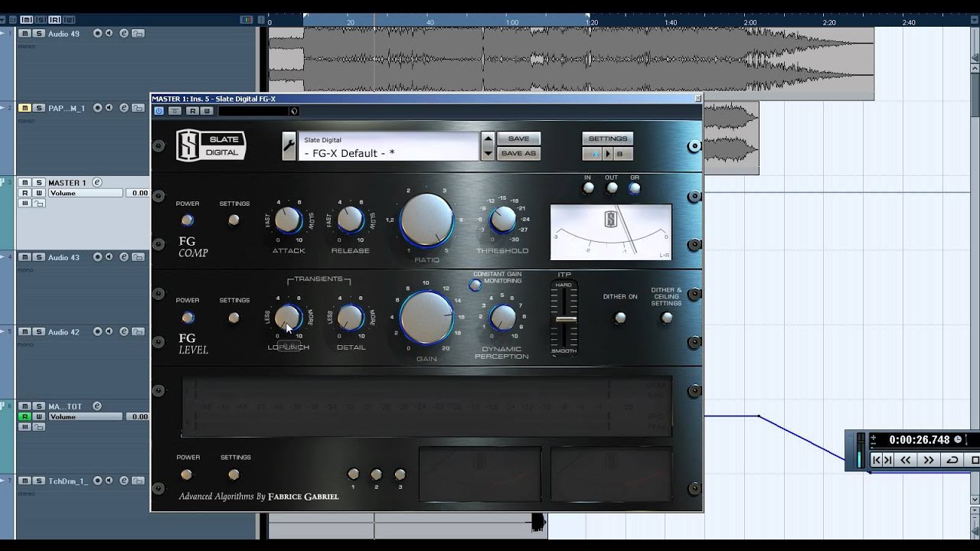Screen dimensions: 980x551
Task: Click the DETAIL transient knob
Action: [350, 317]
